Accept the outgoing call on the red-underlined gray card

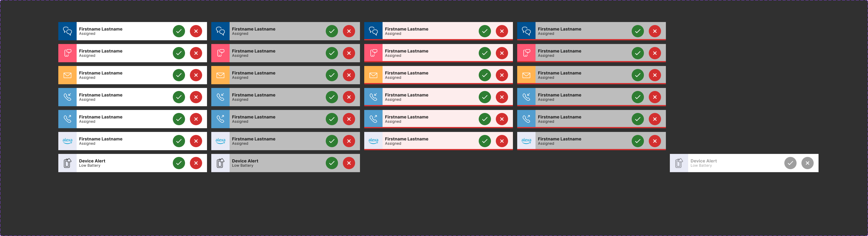(638, 119)
